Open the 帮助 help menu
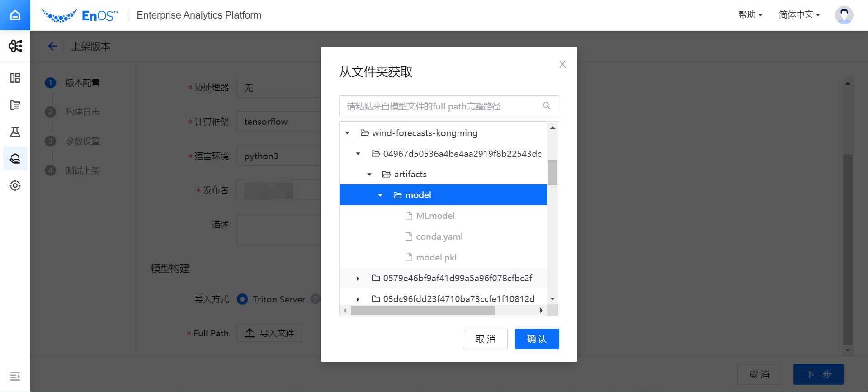The width and height of the screenshot is (868, 392). [750, 15]
